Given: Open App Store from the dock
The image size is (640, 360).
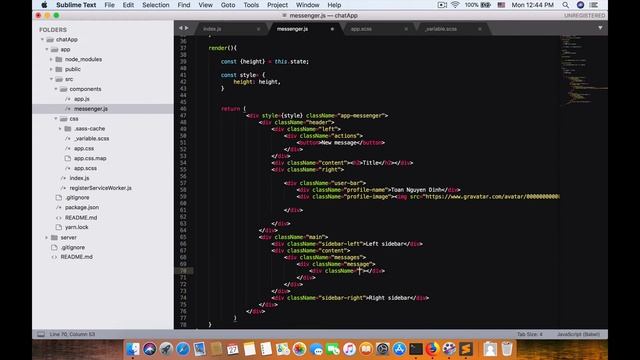Looking at the screenshot, I should pyautogui.click(x=399, y=349).
